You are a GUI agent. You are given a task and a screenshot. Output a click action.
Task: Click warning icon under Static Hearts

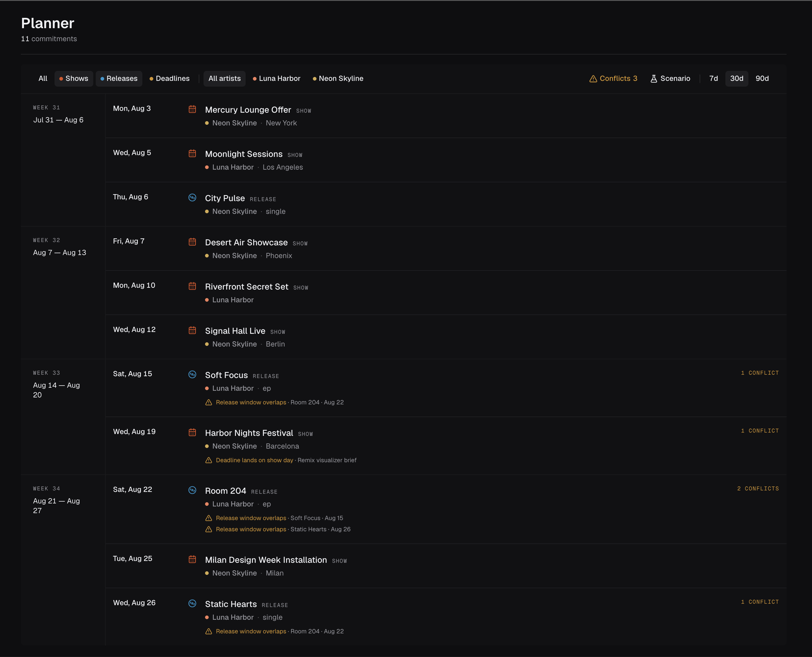(x=208, y=631)
